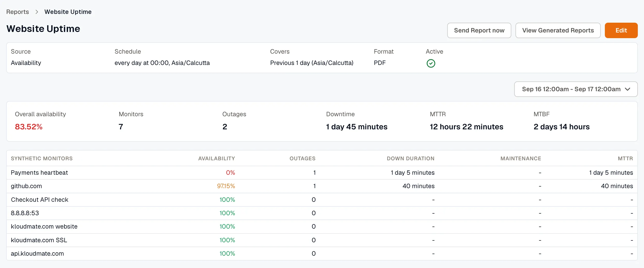Click Send Report now button
The width and height of the screenshot is (644, 268).
[x=479, y=30]
